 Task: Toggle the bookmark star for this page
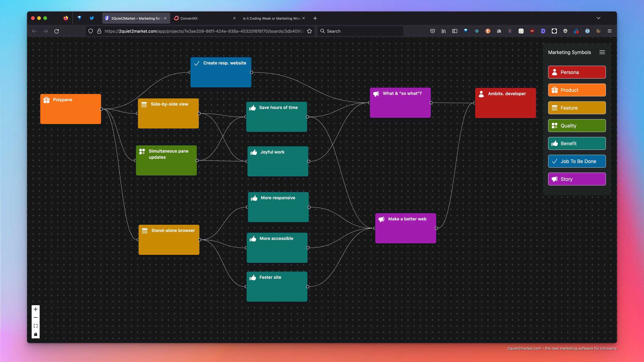pos(309,31)
